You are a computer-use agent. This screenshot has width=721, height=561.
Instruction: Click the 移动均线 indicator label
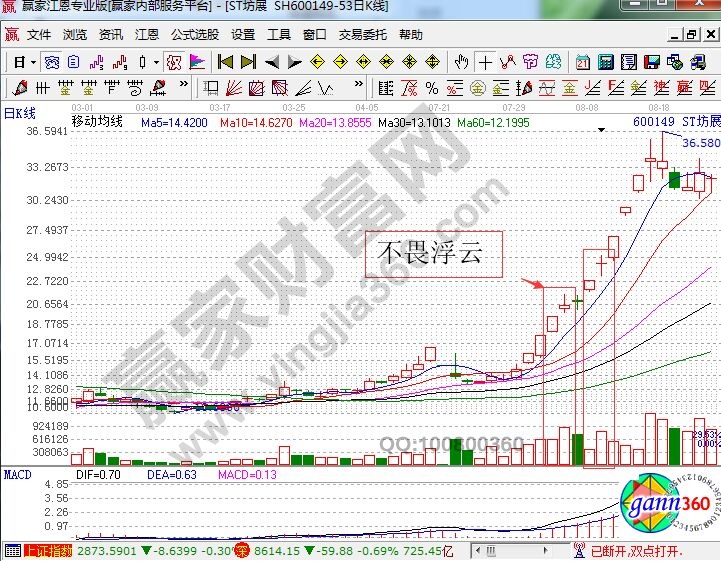click(96, 122)
